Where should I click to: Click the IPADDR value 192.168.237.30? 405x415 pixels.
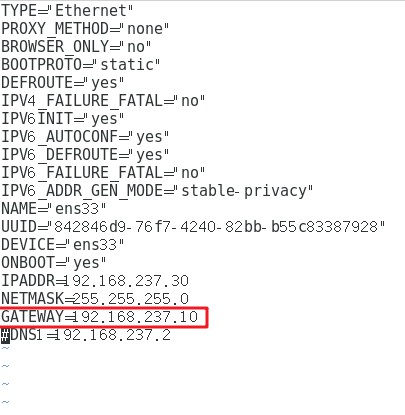point(126,281)
